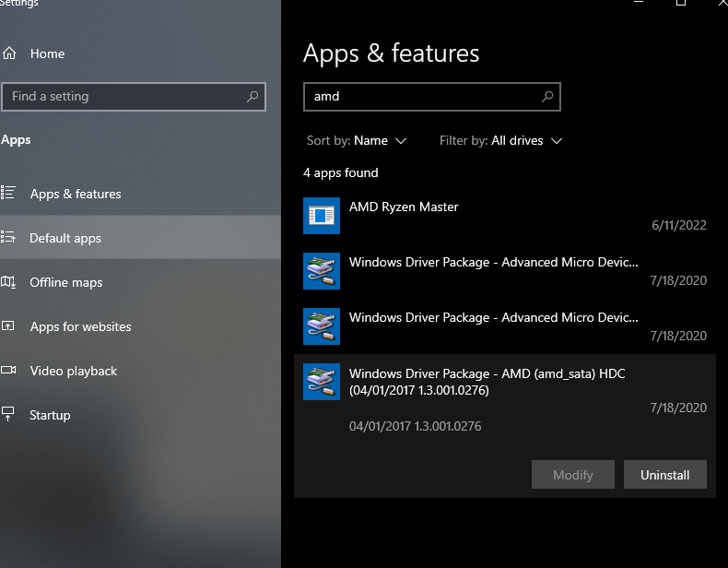This screenshot has height=568, width=728.
Task: Click the first Advanced Micro Devices driver package icon
Action: (x=322, y=271)
